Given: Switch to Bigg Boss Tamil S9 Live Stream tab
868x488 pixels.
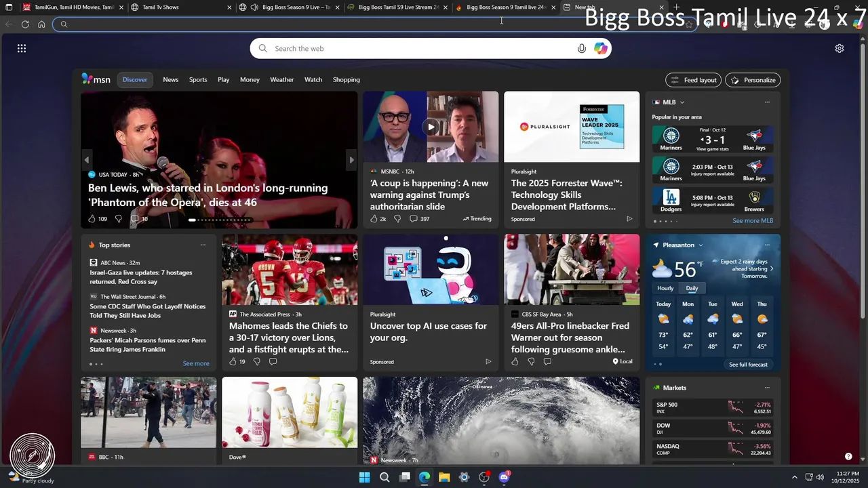Looking at the screenshot, I should coord(397,7).
